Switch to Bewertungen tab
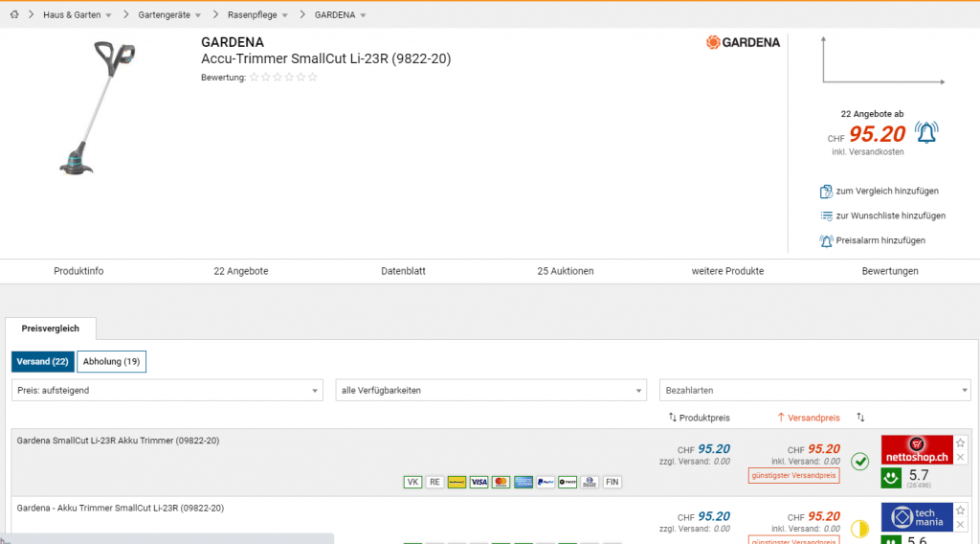This screenshot has width=980, height=544. (x=890, y=271)
